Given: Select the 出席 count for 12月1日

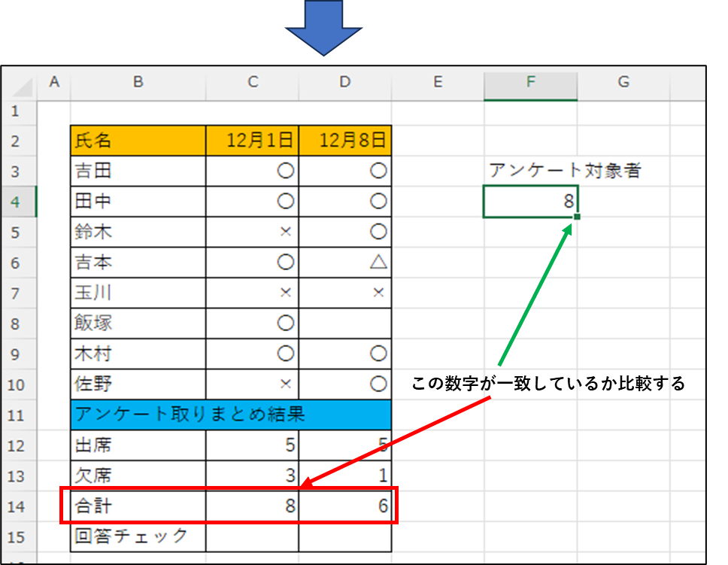Looking at the screenshot, I should 252,445.
